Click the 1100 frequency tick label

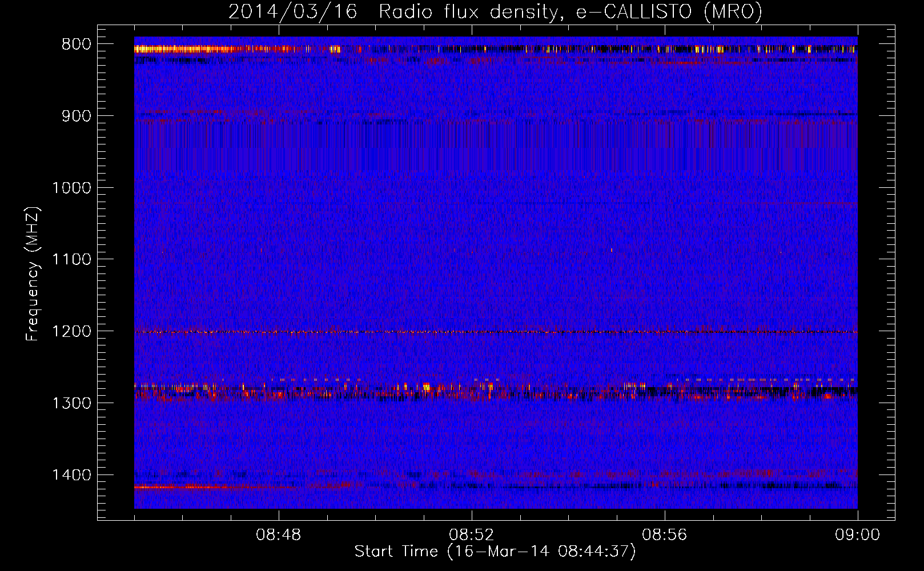(x=71, y=260)
